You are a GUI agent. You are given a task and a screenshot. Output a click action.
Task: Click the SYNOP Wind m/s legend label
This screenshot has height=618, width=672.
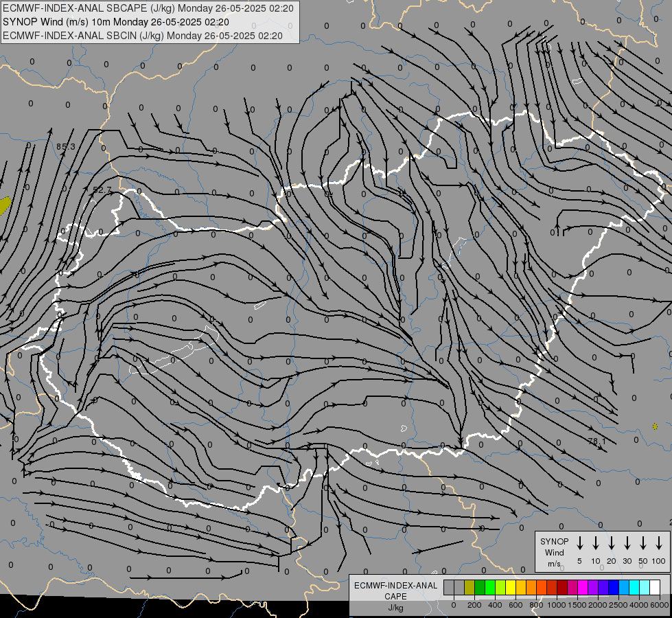pyautogui.click(x=554, y=552)
